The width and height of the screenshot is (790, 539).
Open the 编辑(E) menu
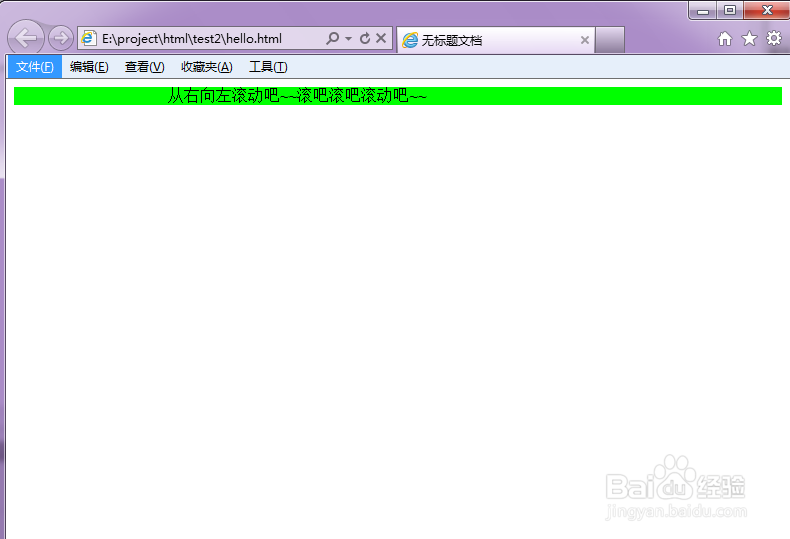(x=89, y=67)
